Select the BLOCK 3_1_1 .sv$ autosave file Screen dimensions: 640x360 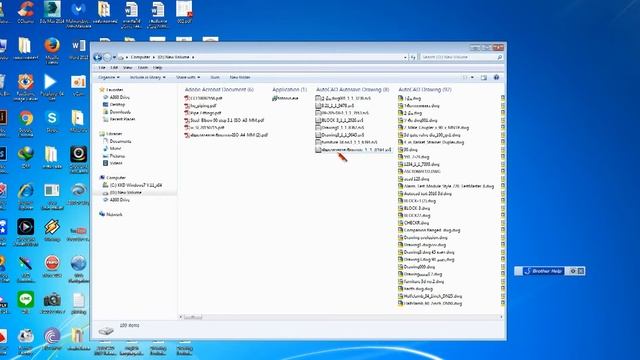click(339, 120)
